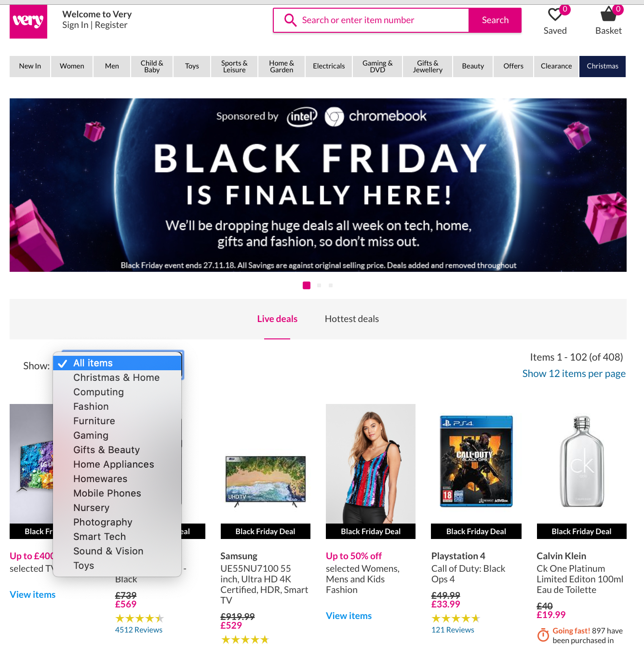Open the Christmas navigation menu
Image resolution: width=644 pixels, height=646 pixels.
pyautogui.click(x=603, y=67)
